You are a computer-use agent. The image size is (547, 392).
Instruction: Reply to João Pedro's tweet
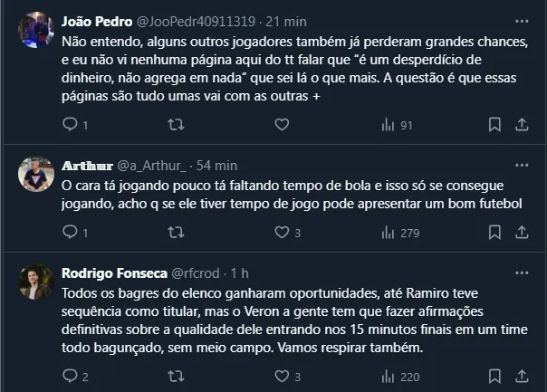71,125
